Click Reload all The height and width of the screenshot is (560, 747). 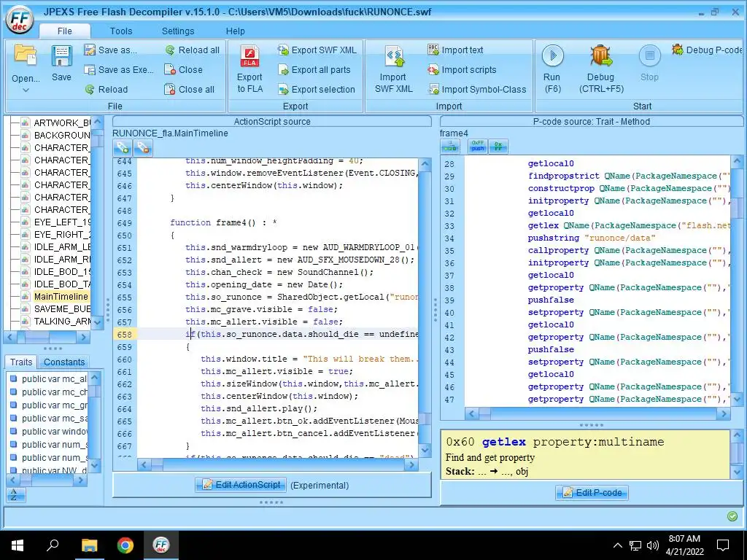[x=193, y=50]
